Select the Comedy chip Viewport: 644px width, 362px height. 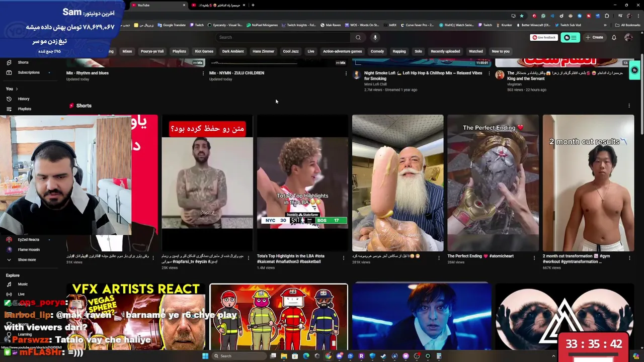377,51
